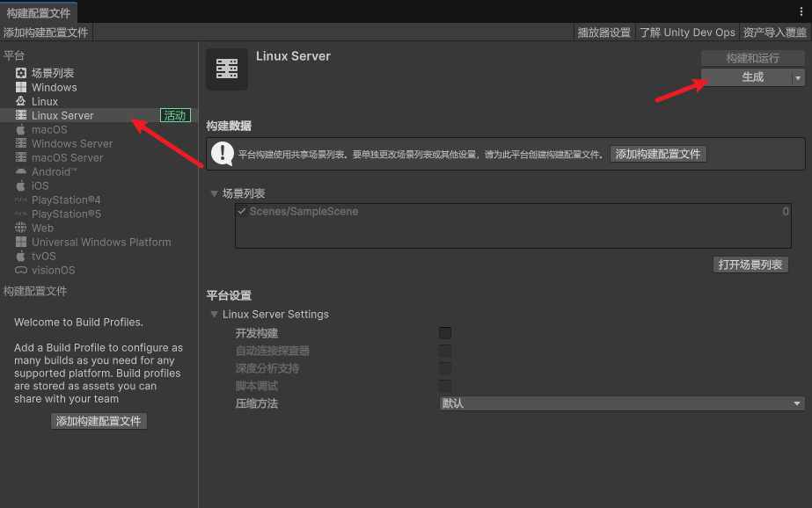Select the 场景列表 platform row

99,73
